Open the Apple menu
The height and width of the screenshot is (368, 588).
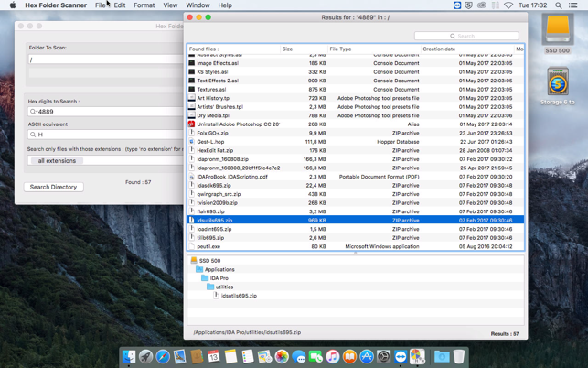[13, 5]
